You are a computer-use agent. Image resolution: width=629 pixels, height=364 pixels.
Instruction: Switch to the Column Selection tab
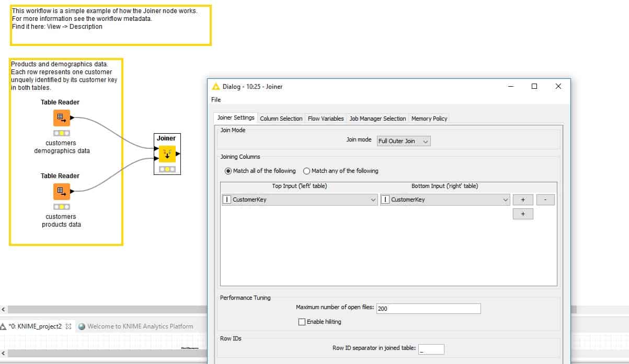pos(281,119)
